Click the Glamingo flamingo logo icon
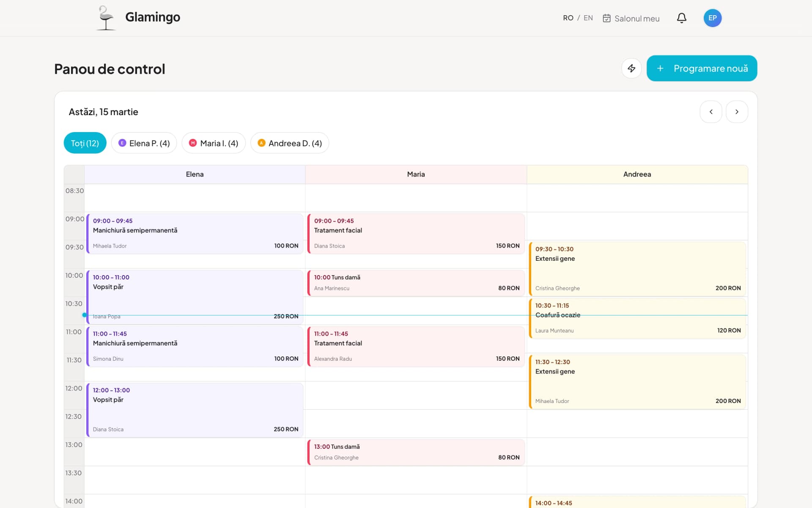The height and width of the screenshot is (508, 812). coord(106,18)
